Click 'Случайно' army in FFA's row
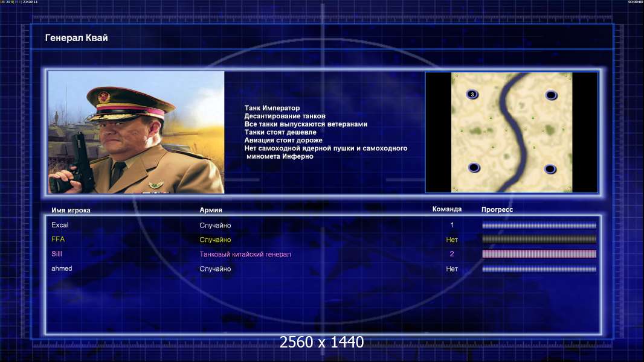The image size is (644, 362). [x=215, y=240]
